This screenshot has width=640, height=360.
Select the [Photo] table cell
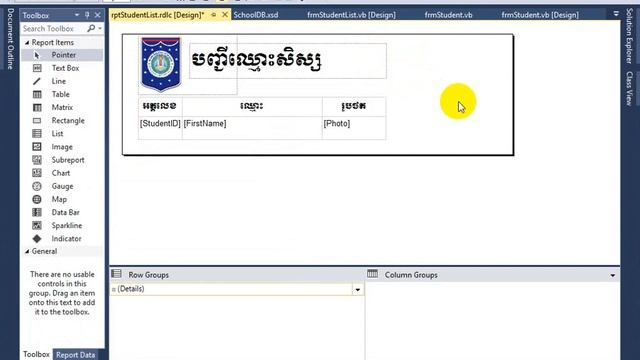pyautogui.click(x=354, y=128)
